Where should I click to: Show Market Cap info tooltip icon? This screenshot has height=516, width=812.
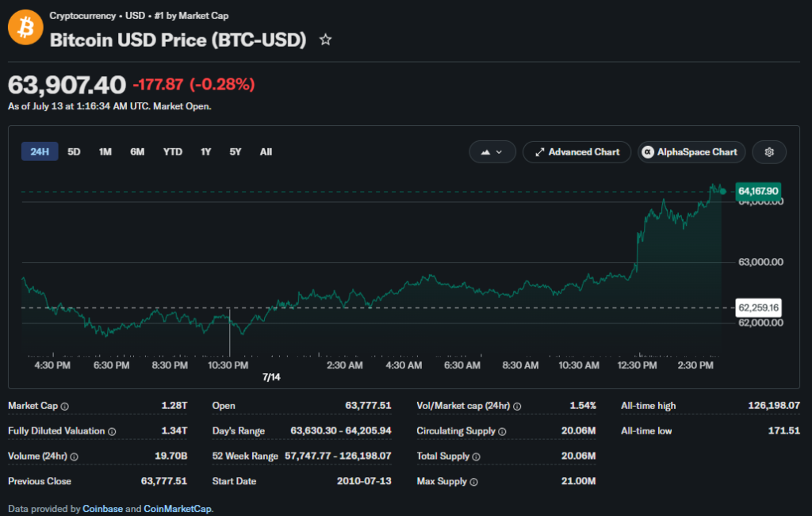click(x=65, y=407)
